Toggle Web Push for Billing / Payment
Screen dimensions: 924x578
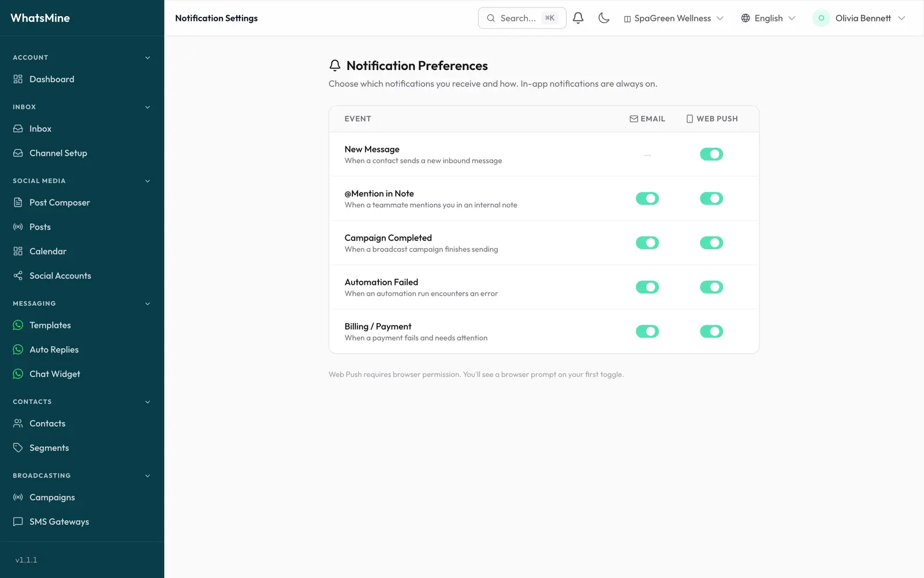(x=711, y=332)
